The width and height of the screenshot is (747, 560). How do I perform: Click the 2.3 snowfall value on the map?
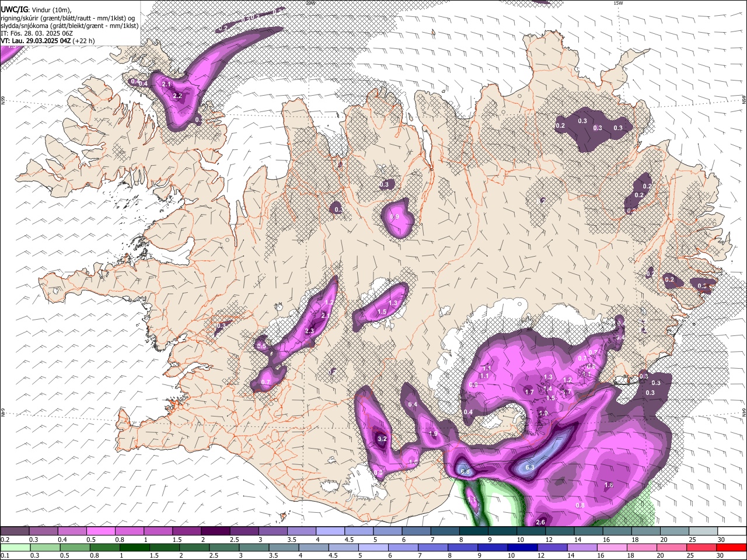click(x=309, y=331)
